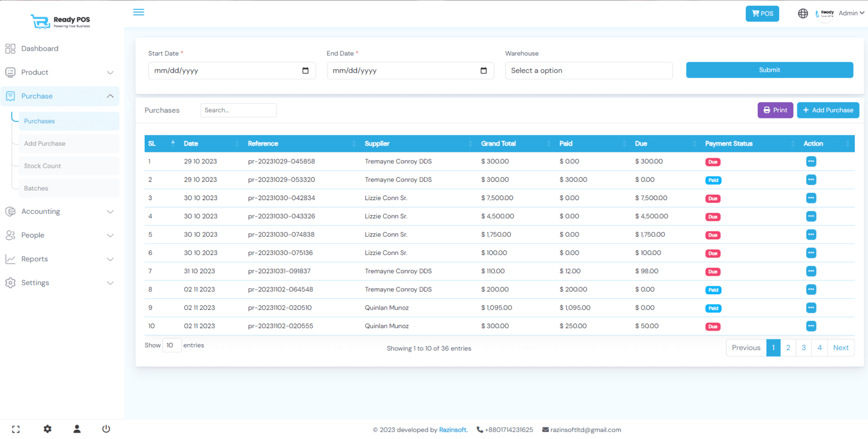Open the Stock Count page

(x=42, y=166)
